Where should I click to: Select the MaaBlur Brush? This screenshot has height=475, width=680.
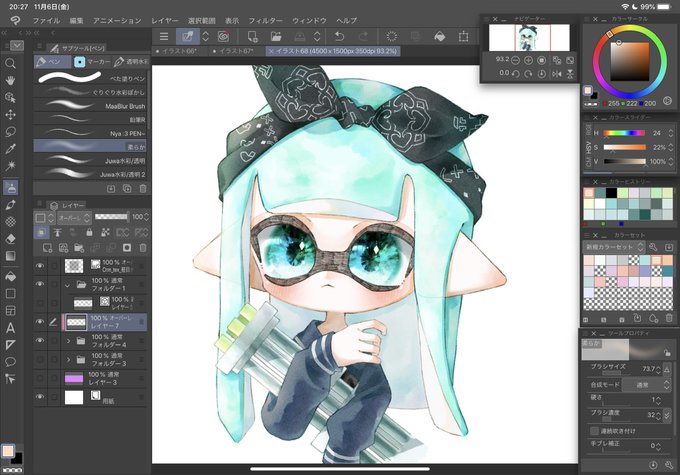coord(90,105)
